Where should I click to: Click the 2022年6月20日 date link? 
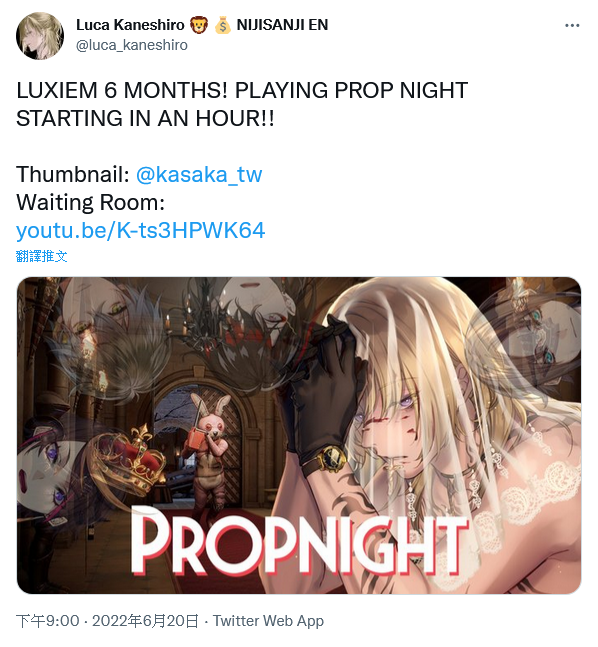click(x=145, y=621)
